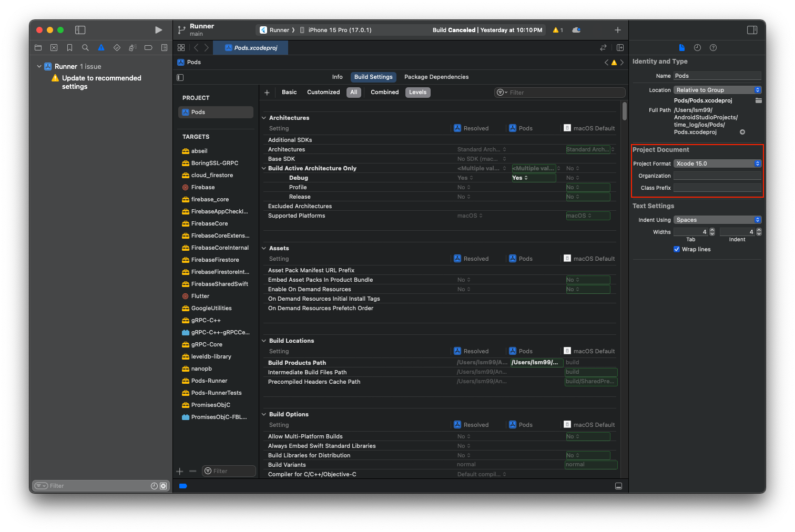Select the Customized filter button
The image size is (795, 532).
(x=323, y=92)
